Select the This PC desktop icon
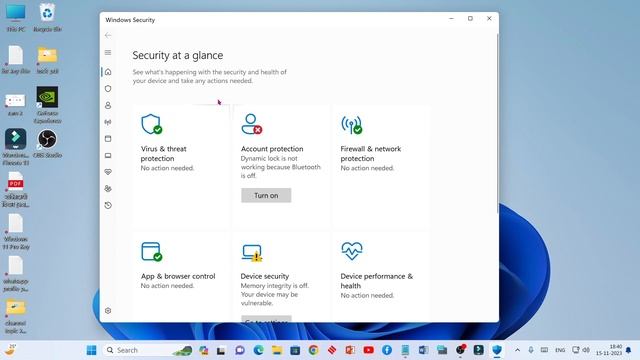The image size is (640, 360). 16,18
